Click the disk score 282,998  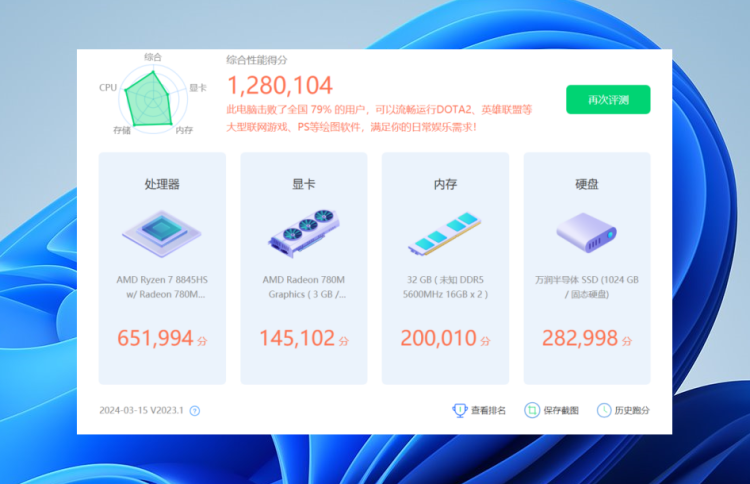pos(580,338)
